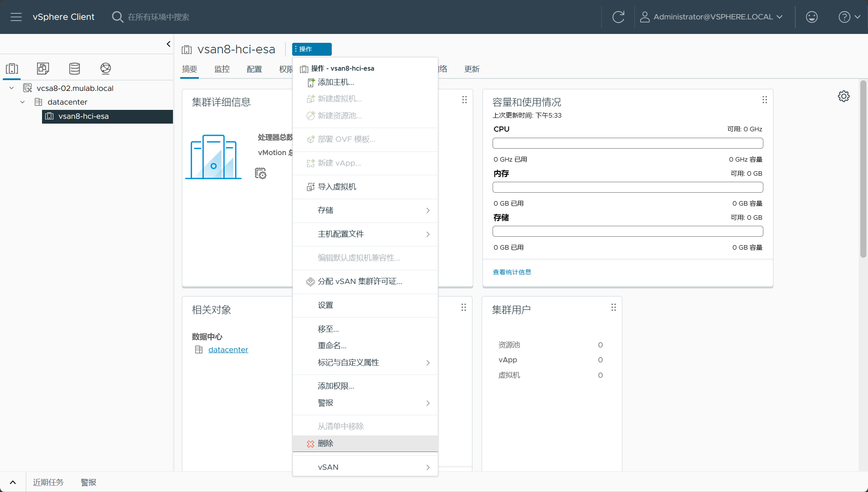The width and height of the screenshot is (868, 492).
Task: Click the 存储 usage bar
Action: (x=628, y=231)
